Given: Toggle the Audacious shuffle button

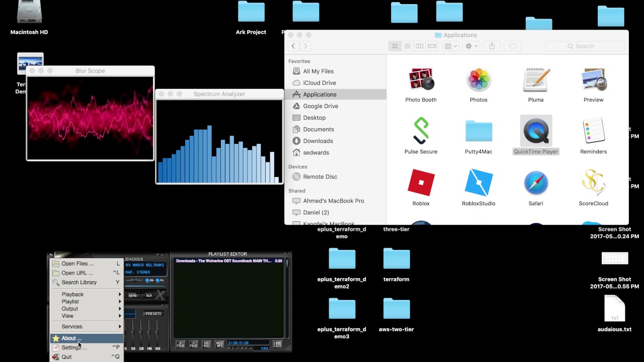Looking at the screenshot, I should click(134, 296).
